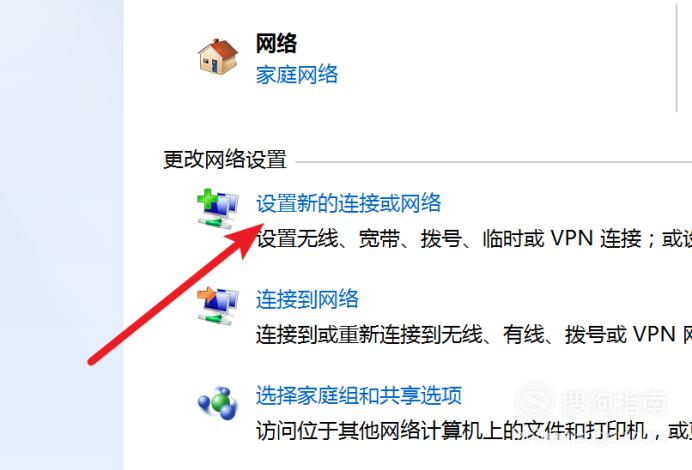Open the 家庭网络 link

click(x=297, y=75)
